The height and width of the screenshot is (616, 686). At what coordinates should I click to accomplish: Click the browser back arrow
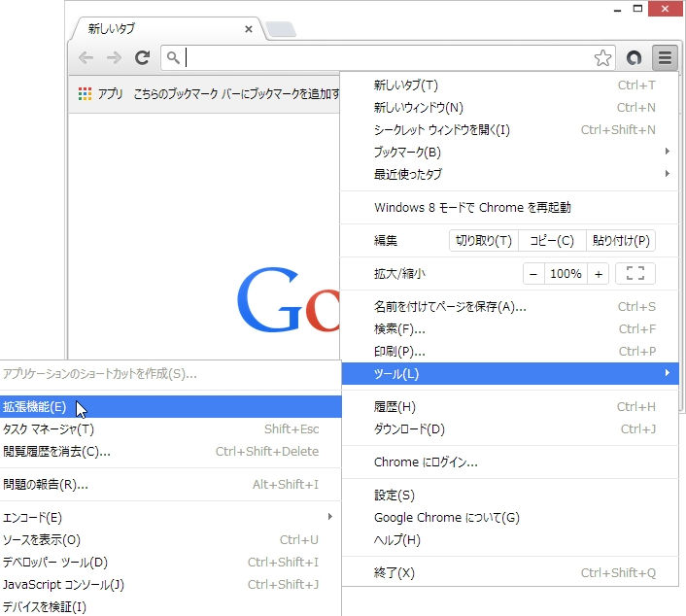tap(86, 57)
